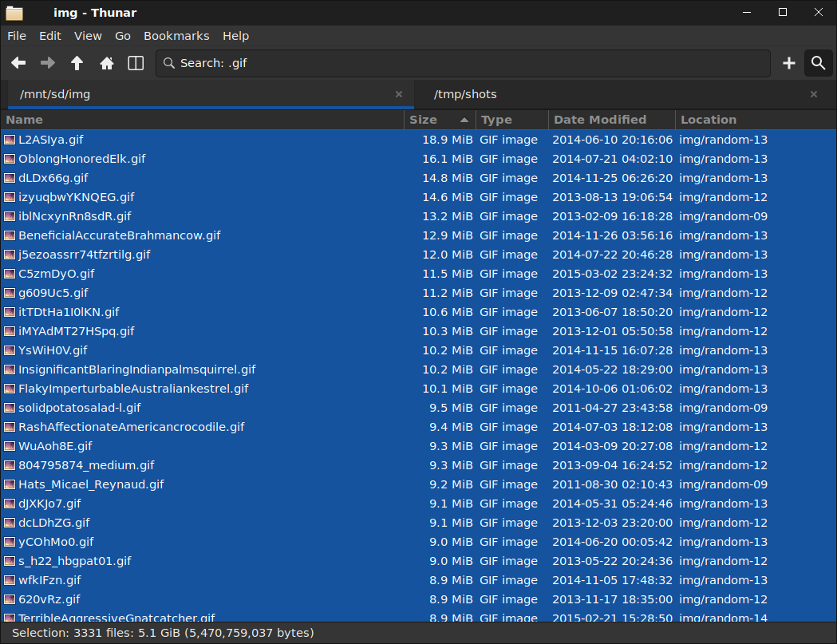
Task: Click date 2014-11-25 06:26:20
Action: (x=612, y=178)
